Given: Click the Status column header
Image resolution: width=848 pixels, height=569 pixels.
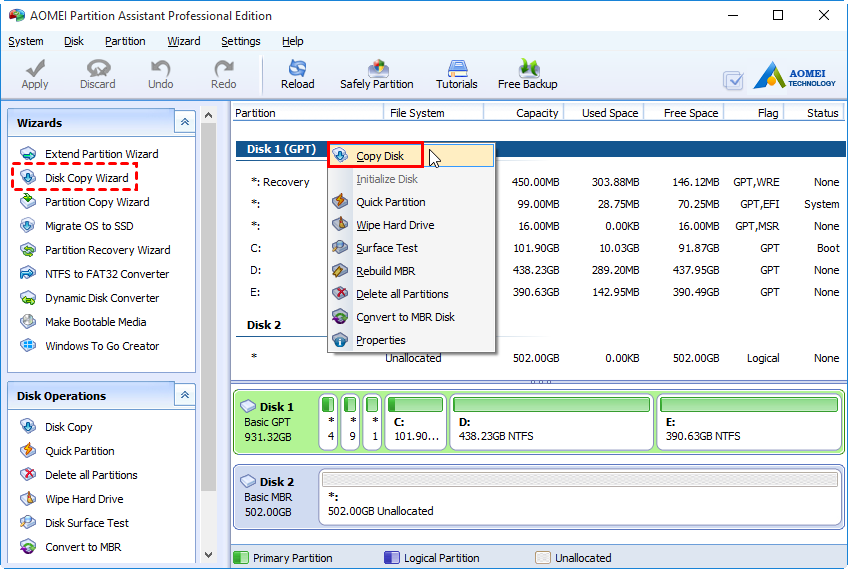Looking at the screenshot, I should click(814, 113).
